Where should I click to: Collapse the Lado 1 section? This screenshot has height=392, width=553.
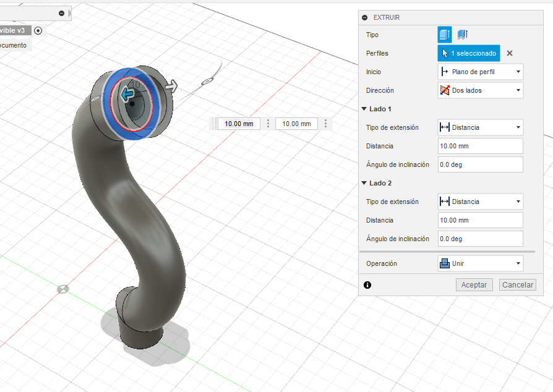point(364,109)
